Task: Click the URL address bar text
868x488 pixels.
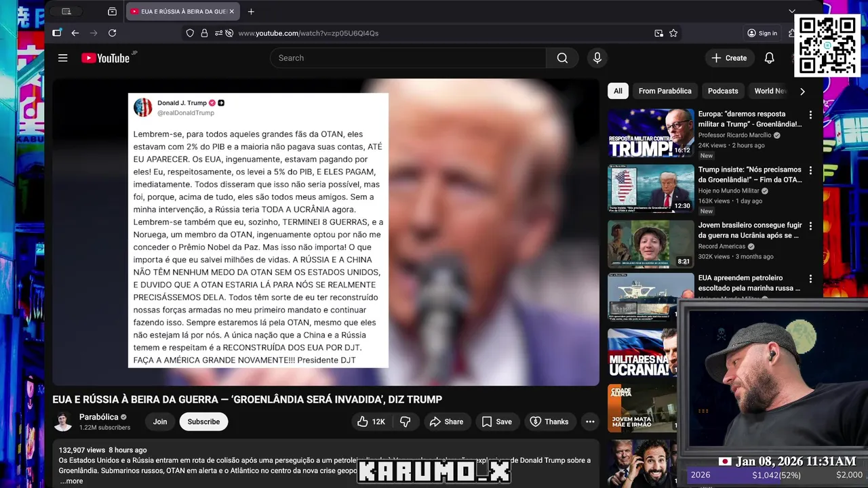Action: click(x=309, y=33)
